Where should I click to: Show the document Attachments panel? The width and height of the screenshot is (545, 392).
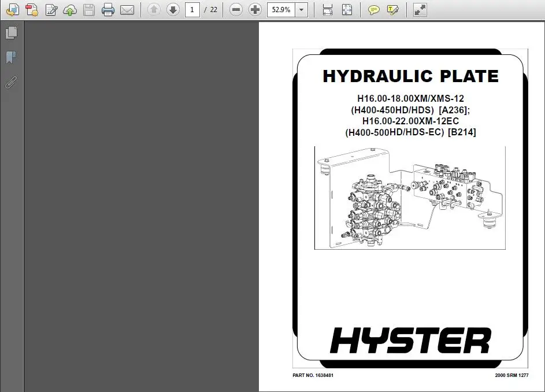coord(11,82)
